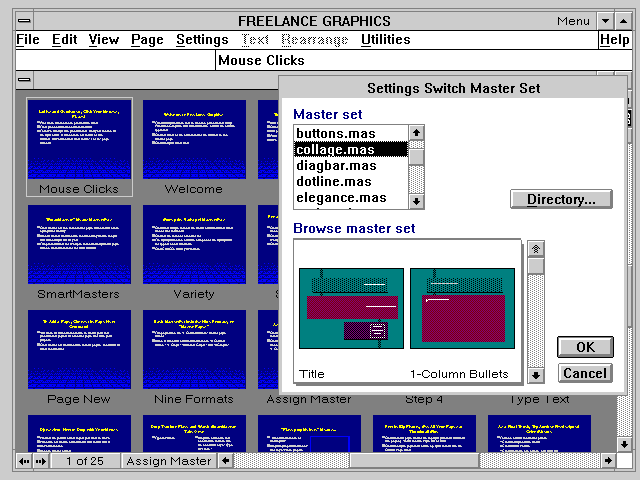
Task: Open the document window control-menu box
Action: click(x=24, y=80)
